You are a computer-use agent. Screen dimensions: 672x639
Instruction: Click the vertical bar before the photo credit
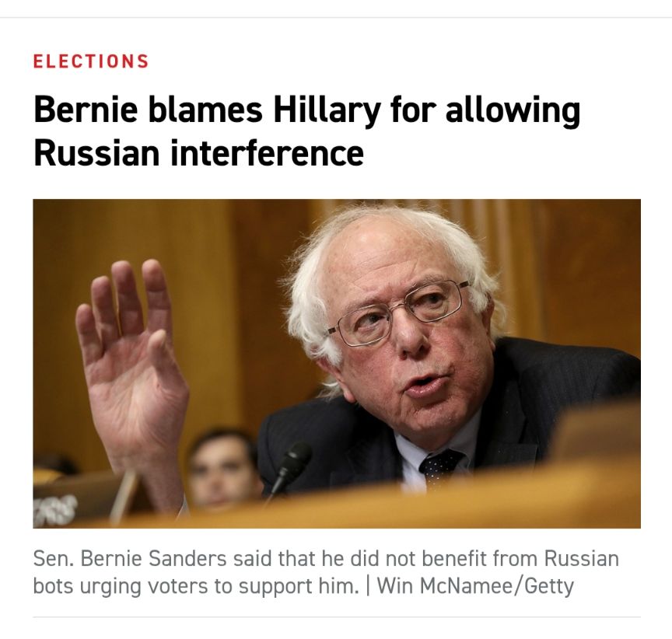pyautogui.click(x=368, y=586)
